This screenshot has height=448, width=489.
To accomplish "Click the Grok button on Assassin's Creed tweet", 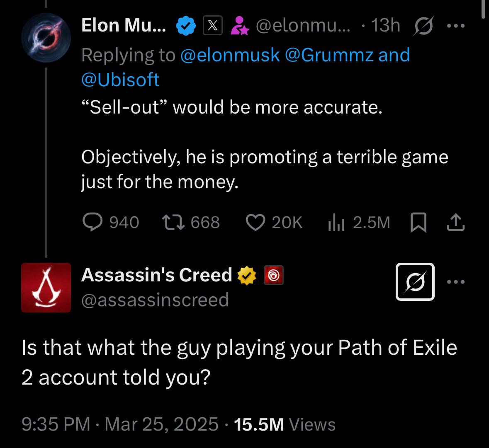I will [x=415, y=282].
